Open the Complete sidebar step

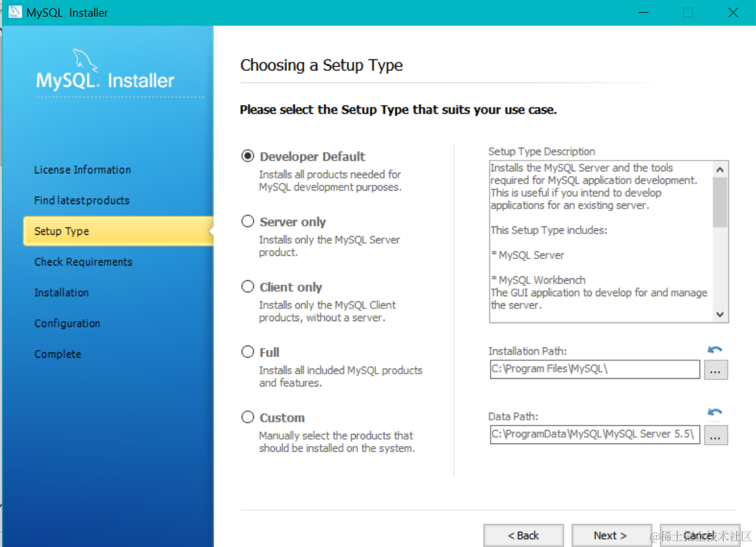[x=58, y=354]
